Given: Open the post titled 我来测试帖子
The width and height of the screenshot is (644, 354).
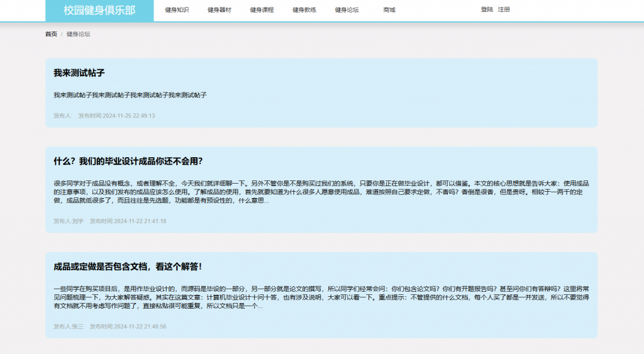Looking at the screenshot, I should pos(79,73).
